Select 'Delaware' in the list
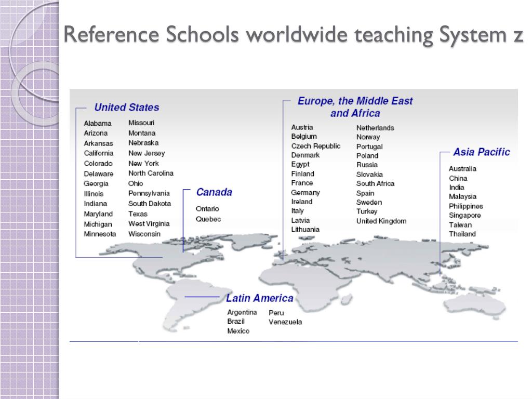 coord(98,174)
